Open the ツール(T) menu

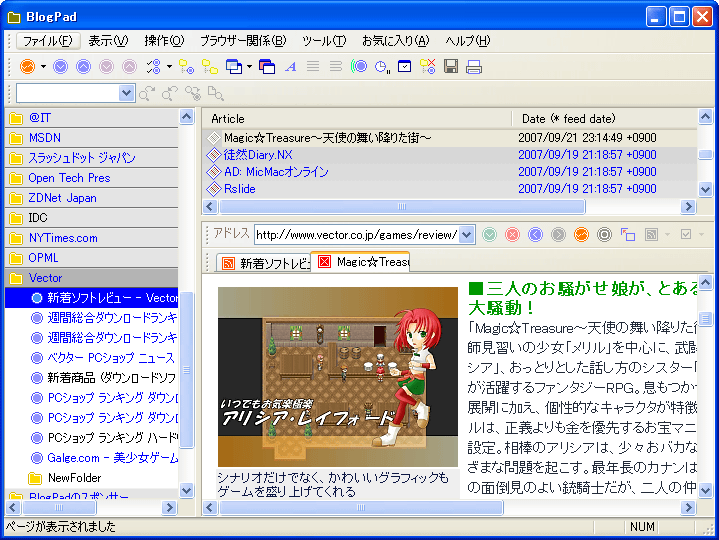324,41
